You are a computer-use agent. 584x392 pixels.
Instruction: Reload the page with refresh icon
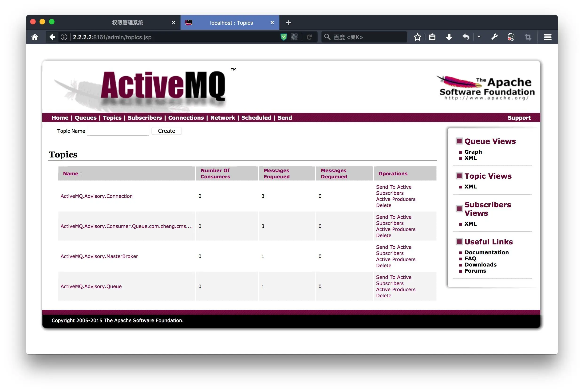[x=309, y=37]
